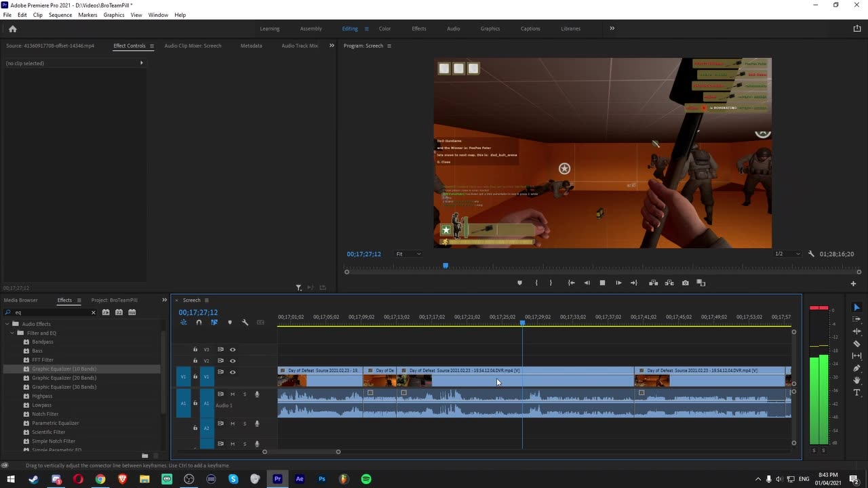Step forward one frame
868x488 pixels.
click(x=618, y=283)
